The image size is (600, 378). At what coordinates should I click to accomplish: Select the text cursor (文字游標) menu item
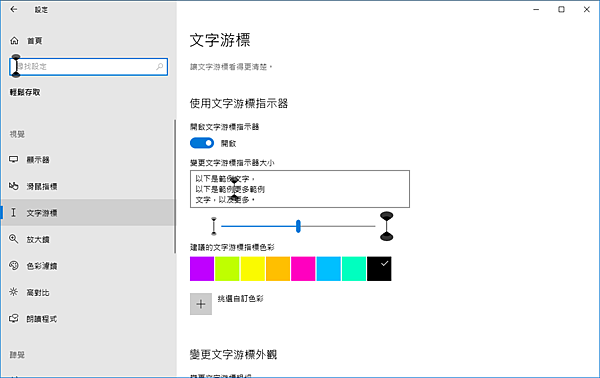(88, 212)
